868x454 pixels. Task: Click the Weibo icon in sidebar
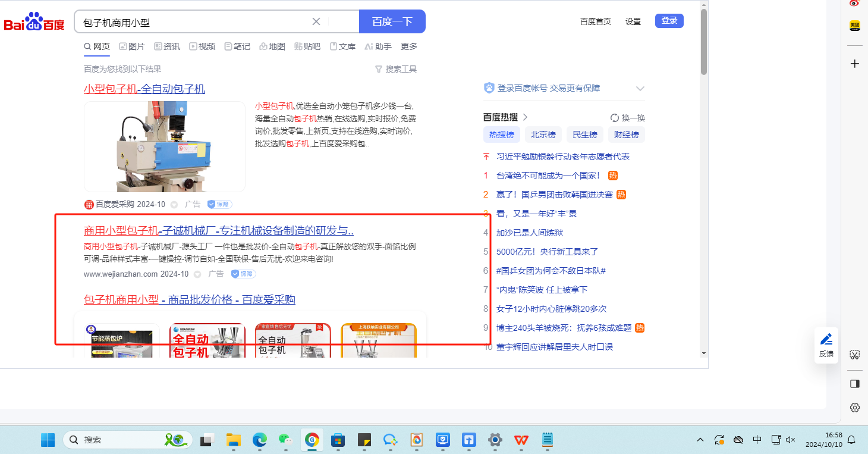tap(855, 3)
